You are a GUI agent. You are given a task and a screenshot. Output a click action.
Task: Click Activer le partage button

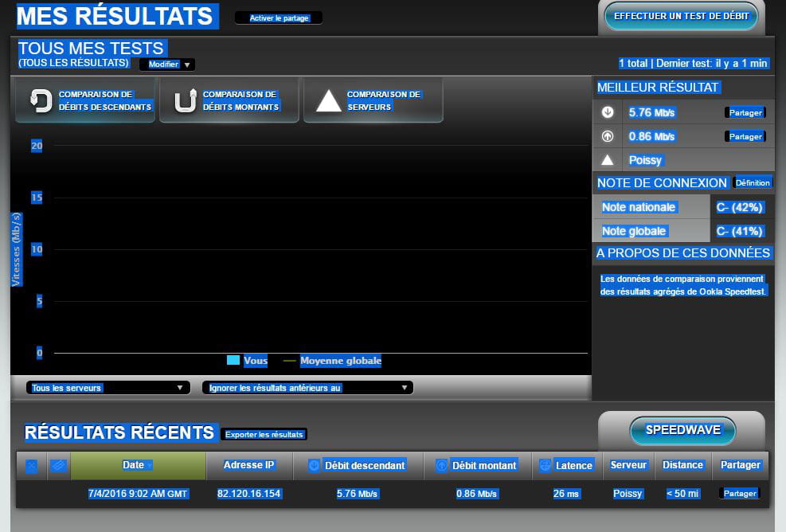pos(279,18)
